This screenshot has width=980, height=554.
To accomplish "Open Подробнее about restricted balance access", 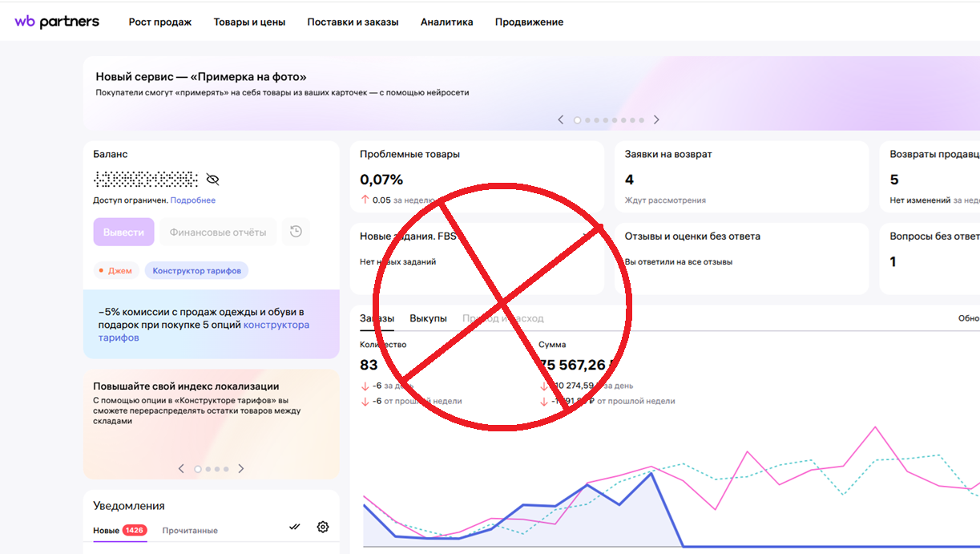I will 194,200.
